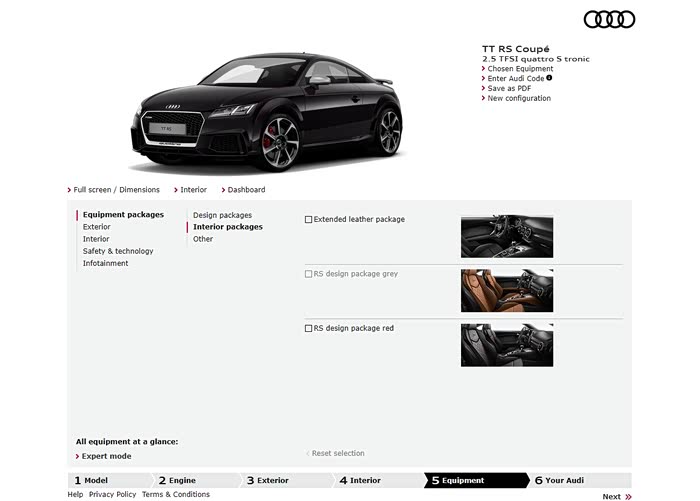Show the Dashboard view
This screenshot has width=700, height=501.
coord(246,190)
